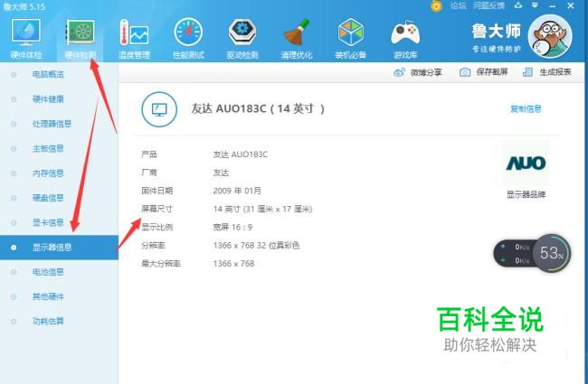
Task: Click the 最大分辨率 label
Action: 161,264
